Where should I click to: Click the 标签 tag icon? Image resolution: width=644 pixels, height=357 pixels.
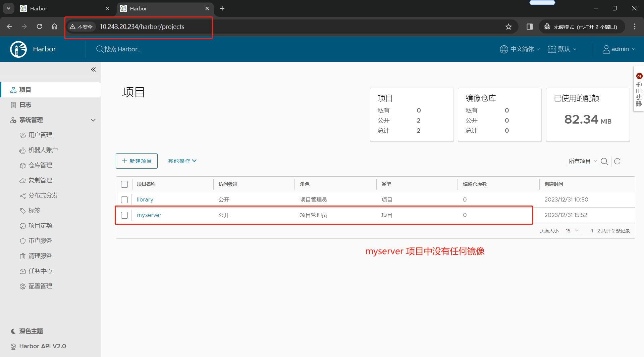pyautogui.click(x=22, y=211)
